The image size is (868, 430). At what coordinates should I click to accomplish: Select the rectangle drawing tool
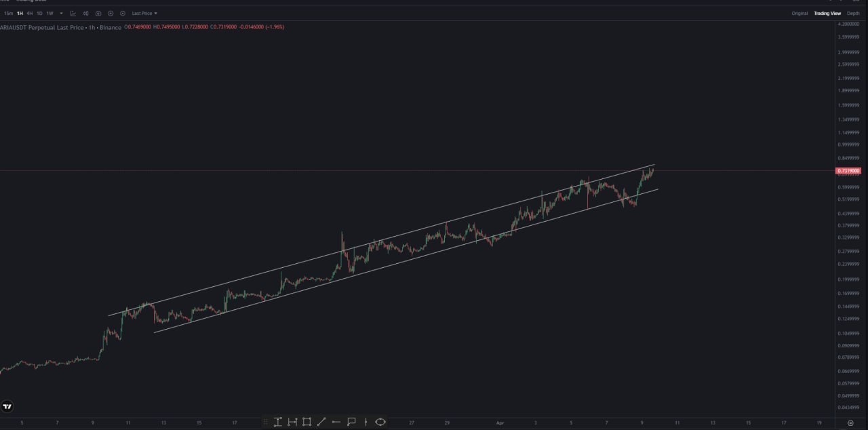[x=307, y=422]
